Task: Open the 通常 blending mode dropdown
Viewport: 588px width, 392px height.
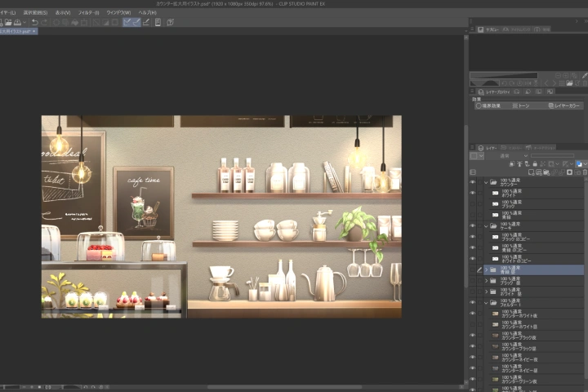Action: point(508,156)
